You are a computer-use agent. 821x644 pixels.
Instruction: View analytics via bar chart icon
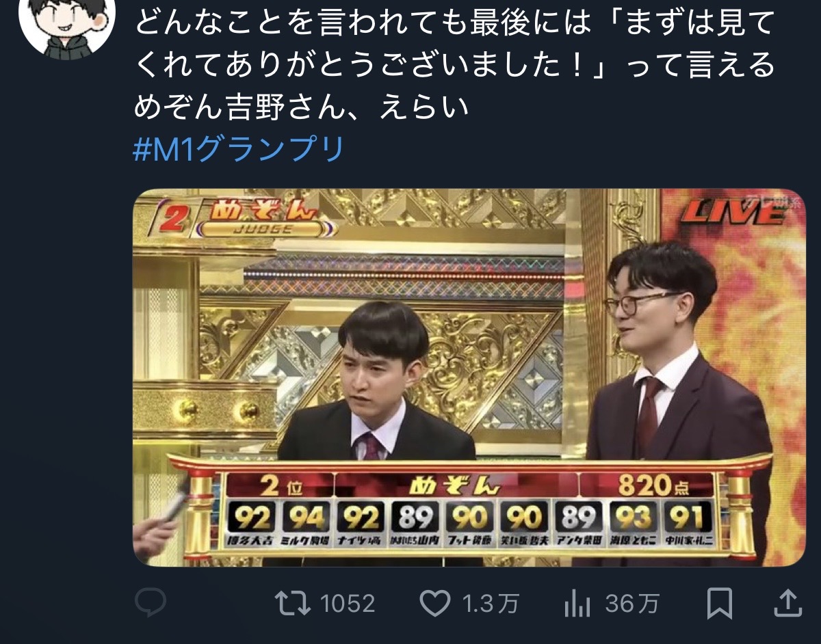[577, 604]
